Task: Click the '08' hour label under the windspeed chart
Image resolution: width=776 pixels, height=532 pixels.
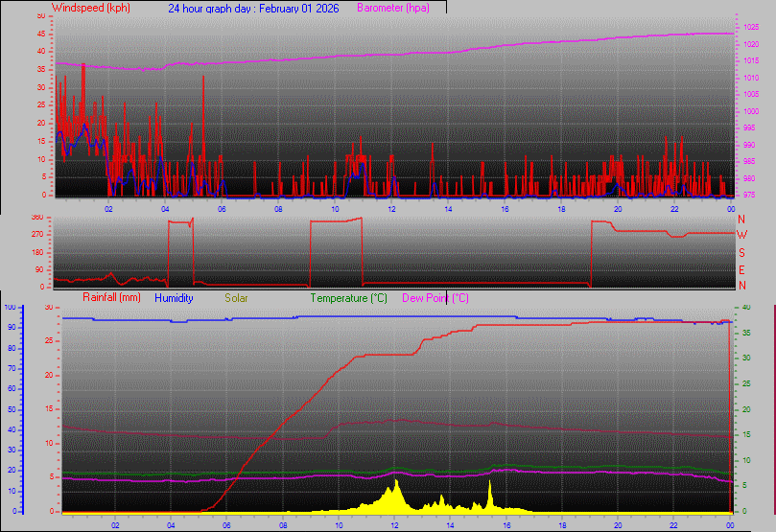Action: click(x=278, y=209)
